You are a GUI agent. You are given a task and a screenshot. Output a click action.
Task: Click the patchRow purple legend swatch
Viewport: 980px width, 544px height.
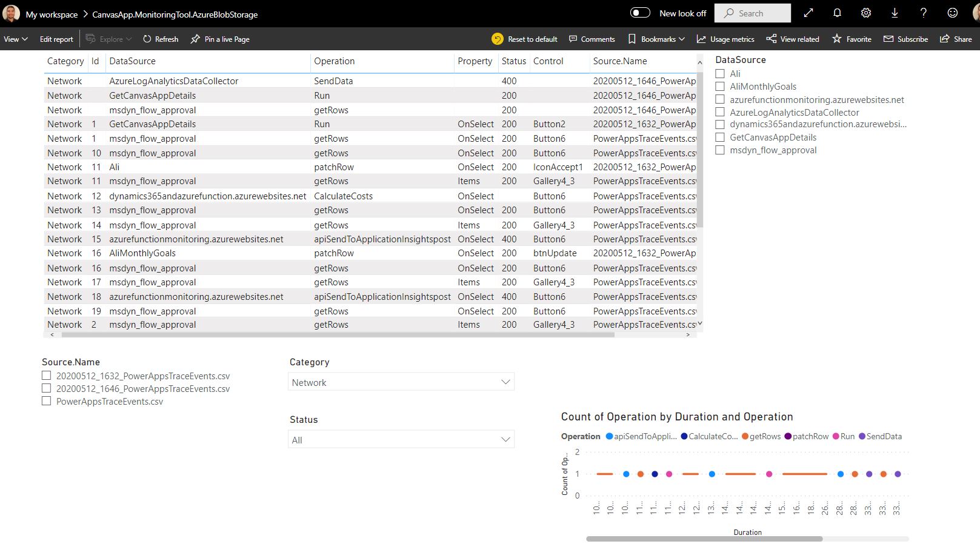[788, 436]
